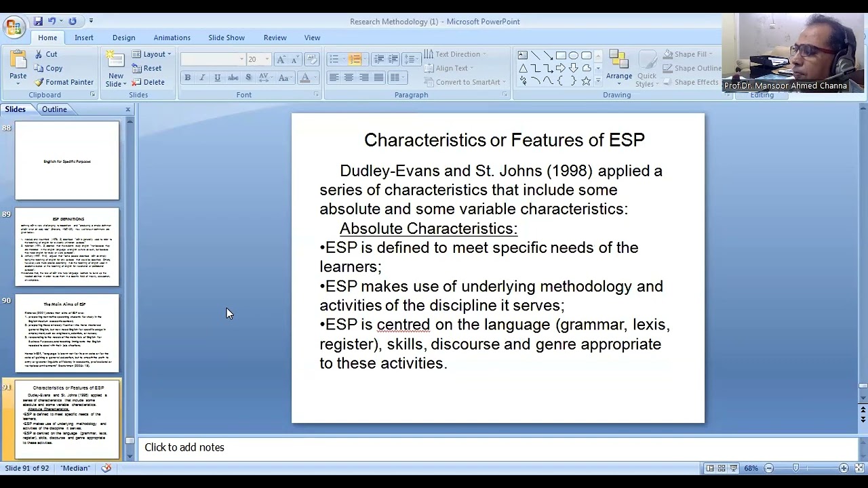Toggle Underline formatting
The height and width of the screenshot is (488, 868).
click(217, 78)
